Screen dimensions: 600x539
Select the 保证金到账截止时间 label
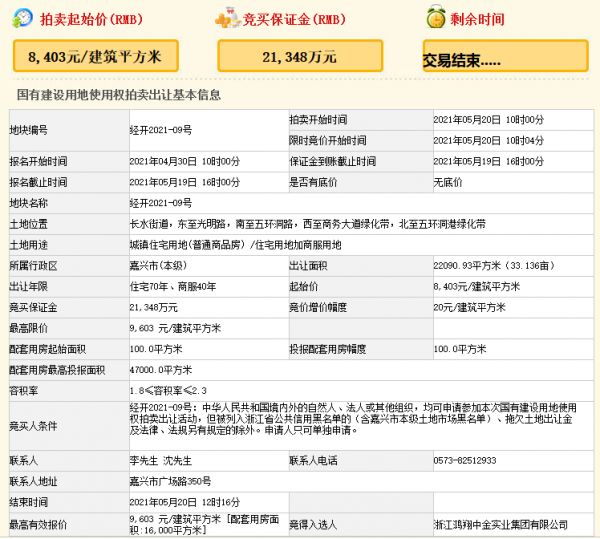[x=333, y=161]
